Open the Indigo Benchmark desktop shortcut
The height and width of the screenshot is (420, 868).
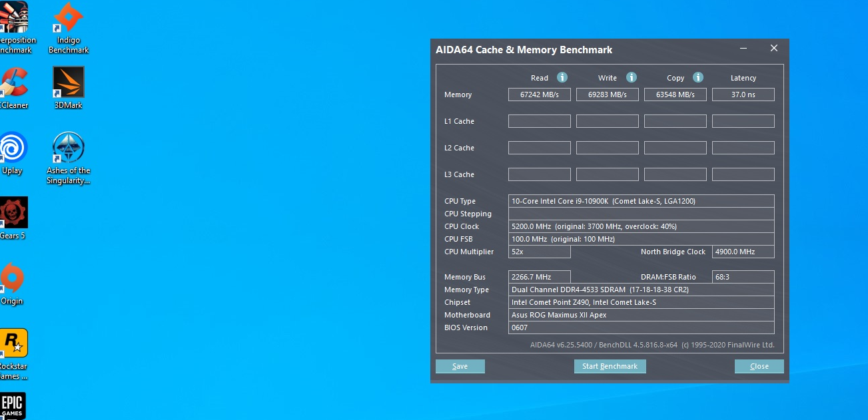pos(69,28)
